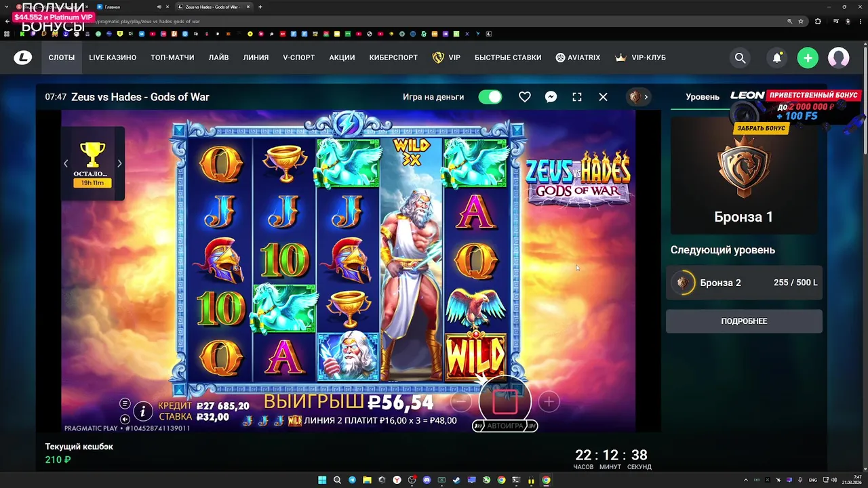Open File Explorer from the taskbar
The width and height of the screenshot is (868, 488).
pos(367,480)
